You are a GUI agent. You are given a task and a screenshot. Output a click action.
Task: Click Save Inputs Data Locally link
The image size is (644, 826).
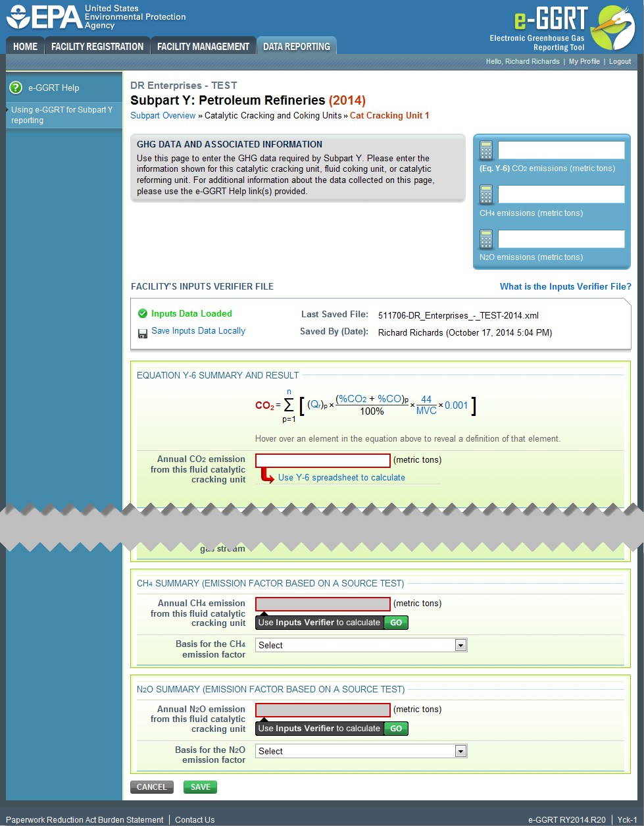198,331
